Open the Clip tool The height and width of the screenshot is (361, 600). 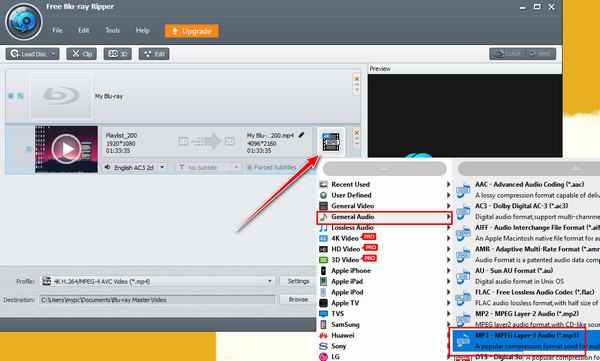[82, 54]
